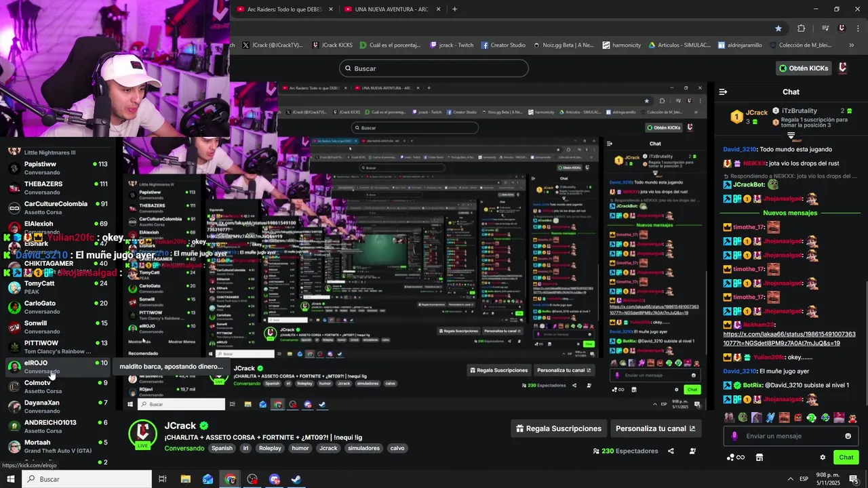Viewport: 868px width, 488px height.
Task: Open THEBAZERS channel in sidebar
Action: (x=57, y=188)
